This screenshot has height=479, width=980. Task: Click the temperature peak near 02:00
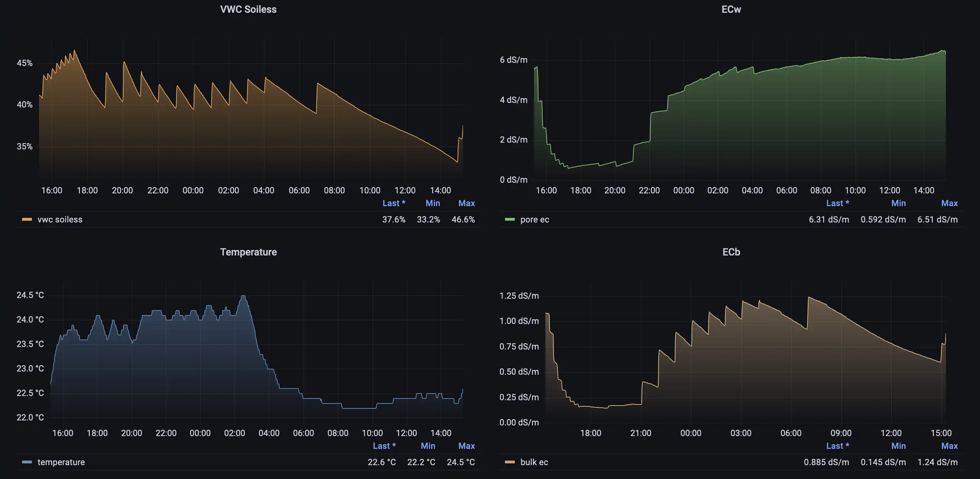point(243,296)
